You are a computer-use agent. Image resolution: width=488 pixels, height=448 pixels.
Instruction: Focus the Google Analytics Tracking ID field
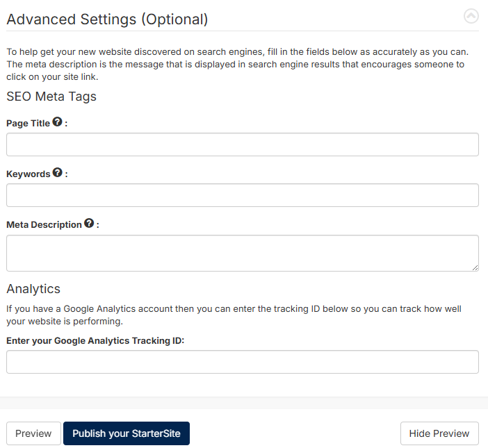point(243,362)
